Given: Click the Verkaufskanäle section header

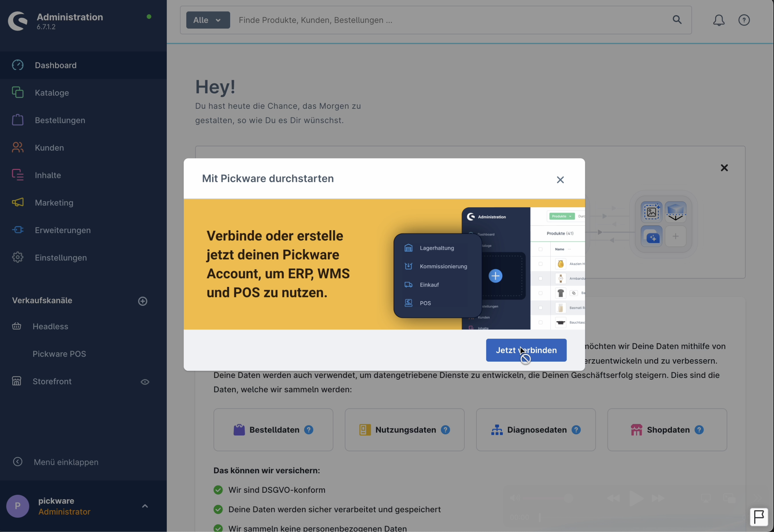Looking at the screenshot, I should (42, 301).
